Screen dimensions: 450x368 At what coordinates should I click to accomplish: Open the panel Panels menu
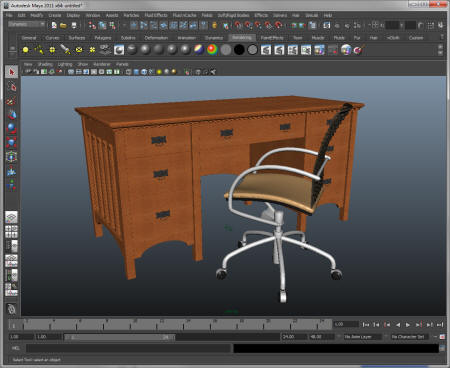click(x=122, y=64)
